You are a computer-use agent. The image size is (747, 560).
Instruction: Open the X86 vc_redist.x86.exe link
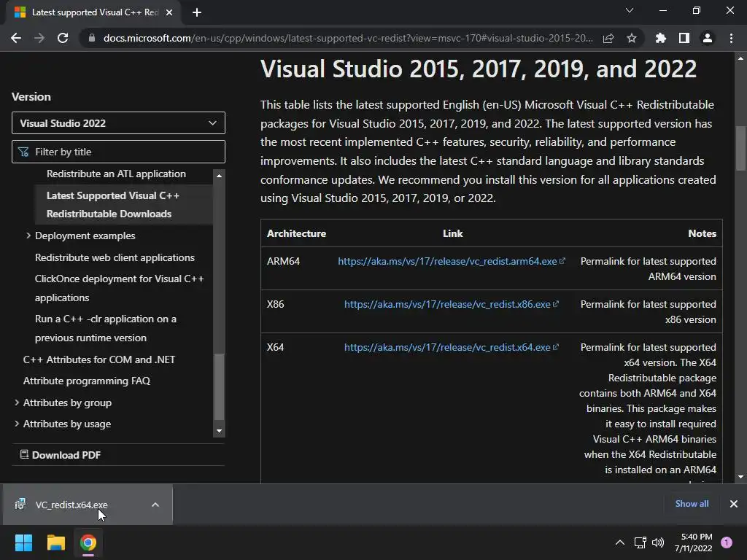point(451,304)
